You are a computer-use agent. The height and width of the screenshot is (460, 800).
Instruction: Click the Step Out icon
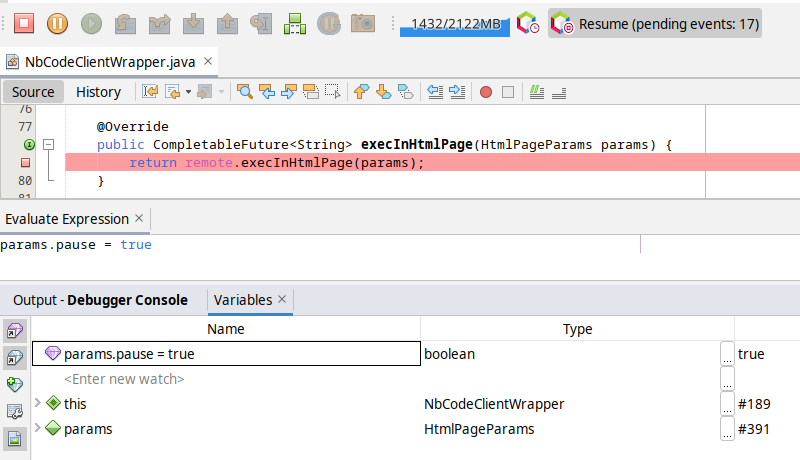pyautogui.click(x=227, y=23)
